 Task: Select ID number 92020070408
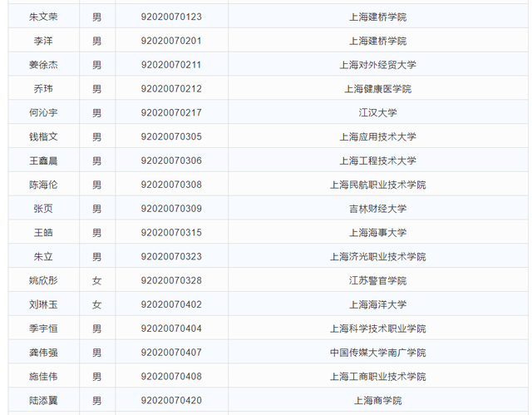pyautogui.click(x=171, y=376)
